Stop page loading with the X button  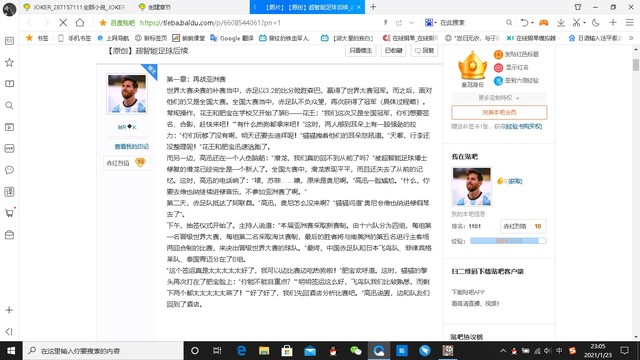pyautogui.click(x=63, y=23)
